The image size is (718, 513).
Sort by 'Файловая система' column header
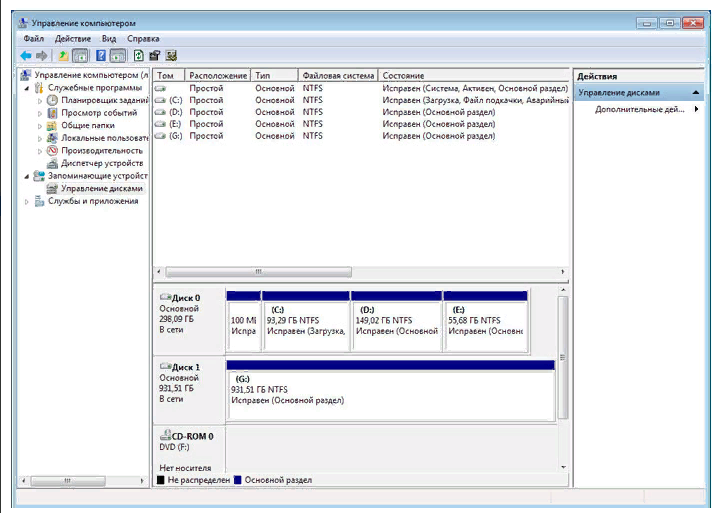pyautogui.click(x=338, y=76)
